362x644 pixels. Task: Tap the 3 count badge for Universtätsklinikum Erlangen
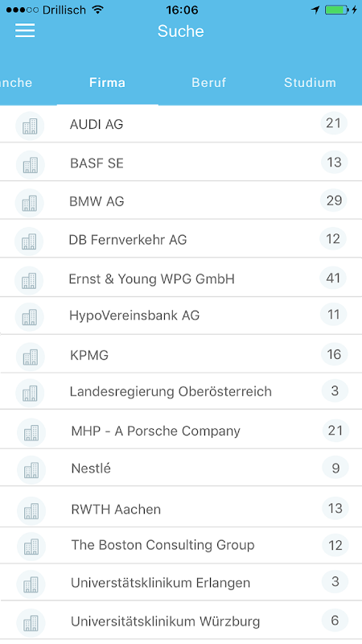coord(335,581)
